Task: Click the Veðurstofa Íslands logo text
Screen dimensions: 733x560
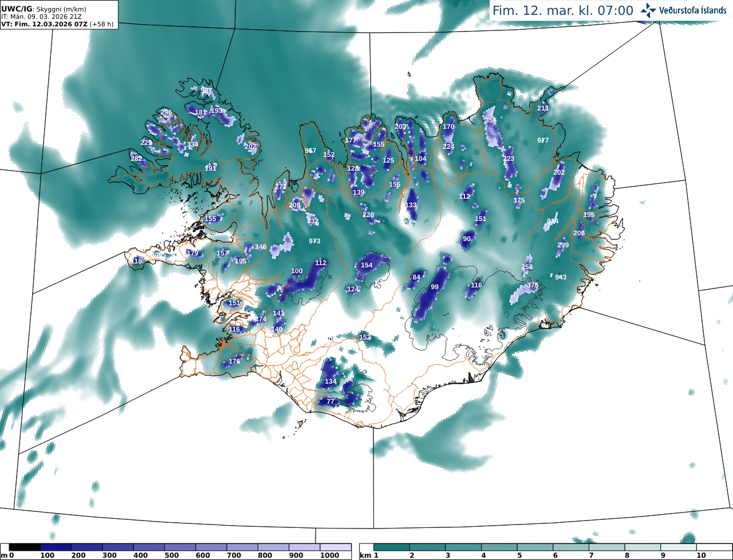Action: 693,10
